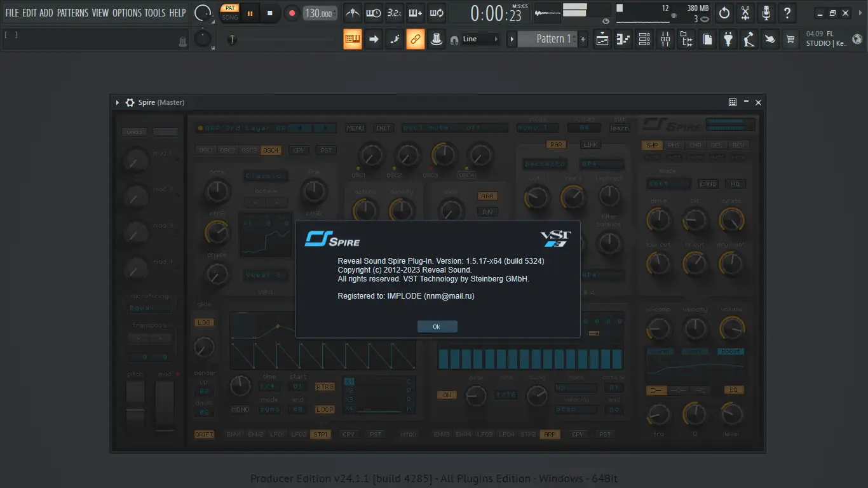Open Spire plugin options gear icon
The height and width of the screenshot is (488, 868).
point(130,102)
